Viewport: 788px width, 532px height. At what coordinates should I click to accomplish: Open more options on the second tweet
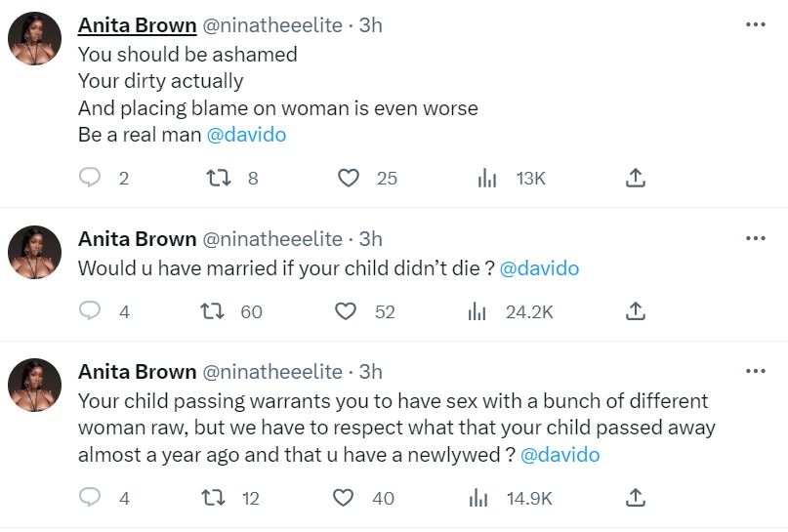click(755, 238)
